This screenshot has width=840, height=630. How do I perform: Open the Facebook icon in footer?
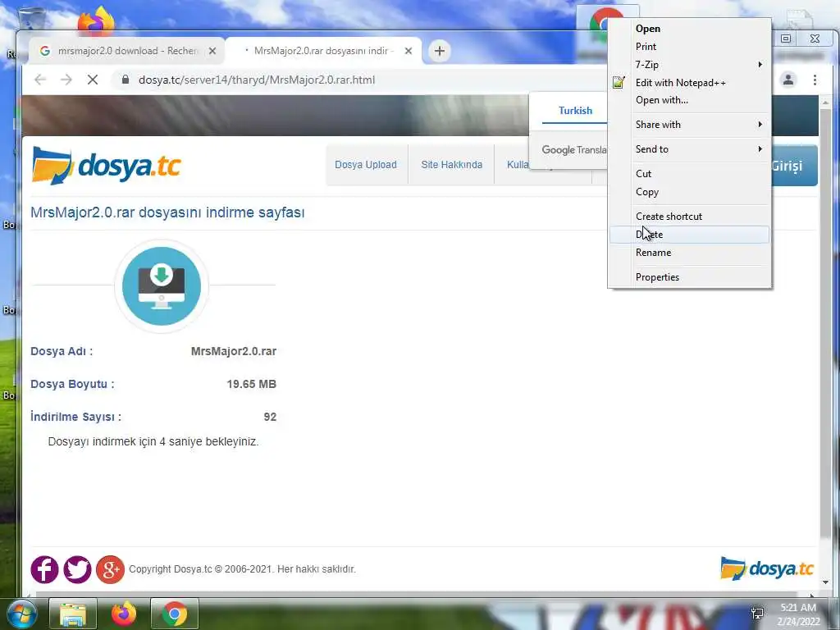tap(44, 569)
